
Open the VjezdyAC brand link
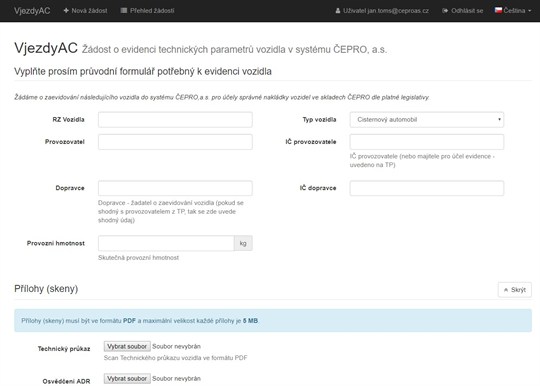[x=32, y=11]
